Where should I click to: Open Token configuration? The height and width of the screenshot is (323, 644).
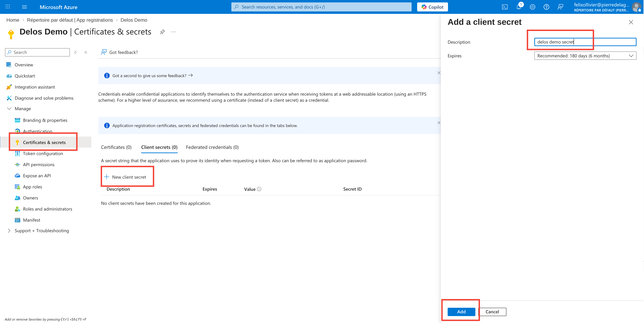coord(43,154)
